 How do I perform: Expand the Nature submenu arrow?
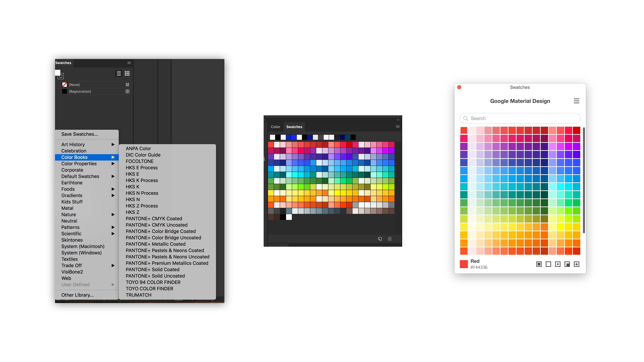pos(113,215)
